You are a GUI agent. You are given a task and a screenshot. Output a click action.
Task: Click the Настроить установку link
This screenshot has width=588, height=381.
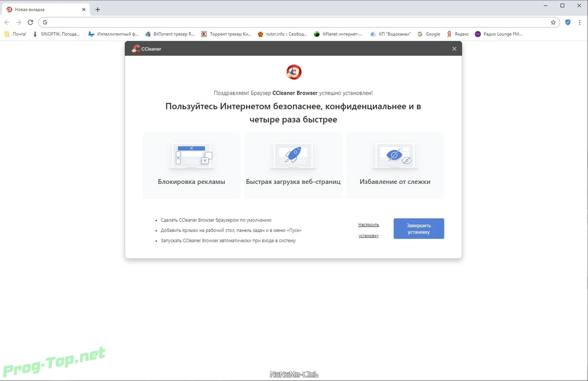[x=368, y=230]
